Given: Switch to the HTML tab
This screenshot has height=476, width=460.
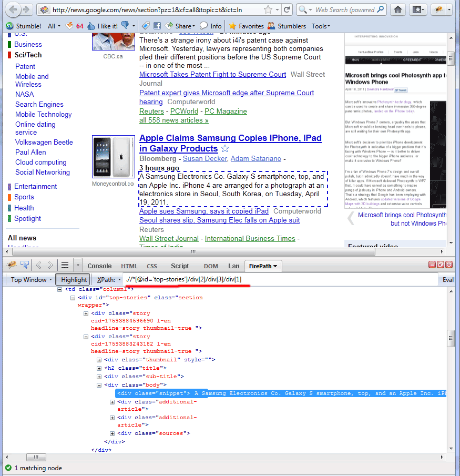Looking at the screenshot, I should click(x=129, y=266).
